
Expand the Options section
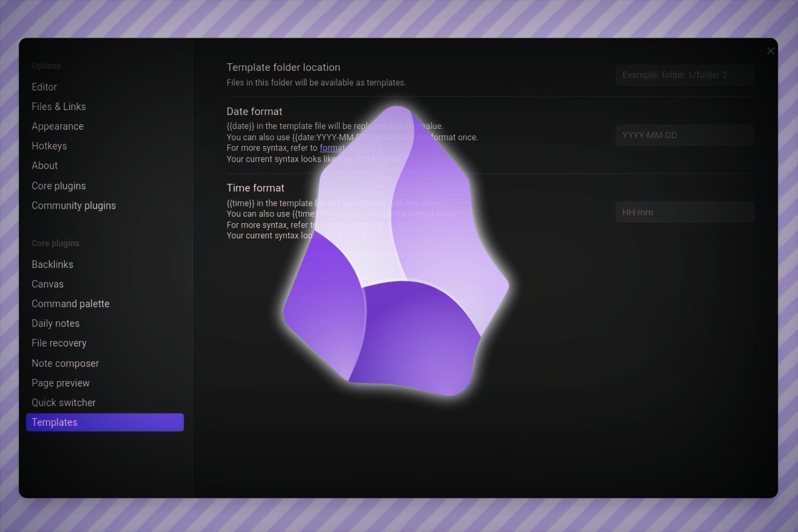coord(46,65)
